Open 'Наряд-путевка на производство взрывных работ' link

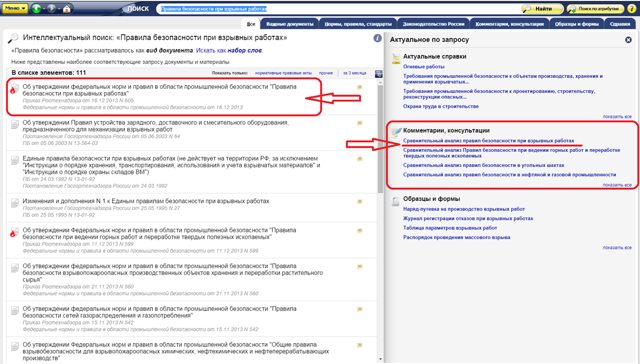pyautogui.click(x=463, y=209)
